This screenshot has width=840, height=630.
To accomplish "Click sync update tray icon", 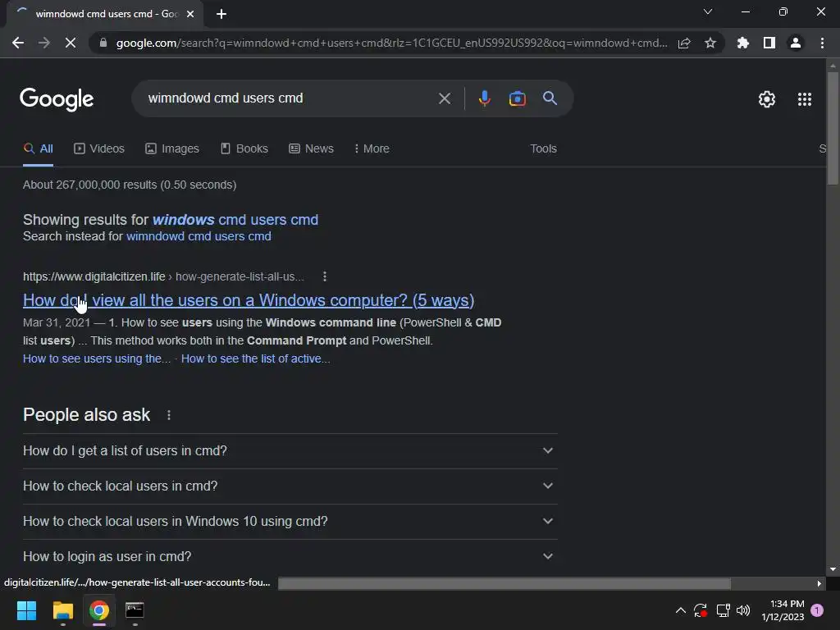I will [701, 610].
